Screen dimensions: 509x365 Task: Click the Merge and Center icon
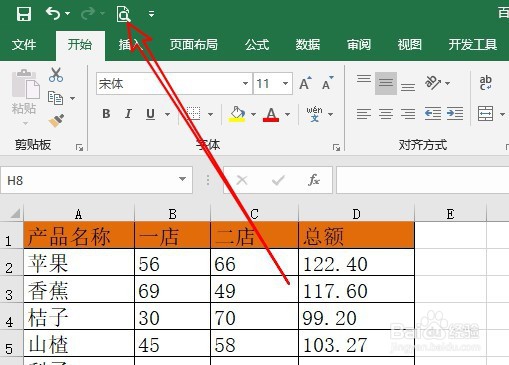[485, 114]
